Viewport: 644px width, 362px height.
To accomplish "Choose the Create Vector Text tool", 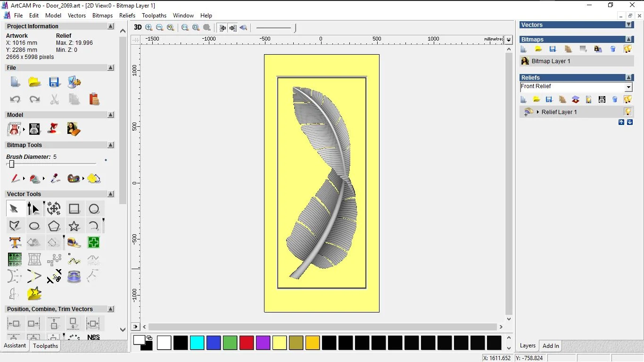I will click(x=15, y=243).
